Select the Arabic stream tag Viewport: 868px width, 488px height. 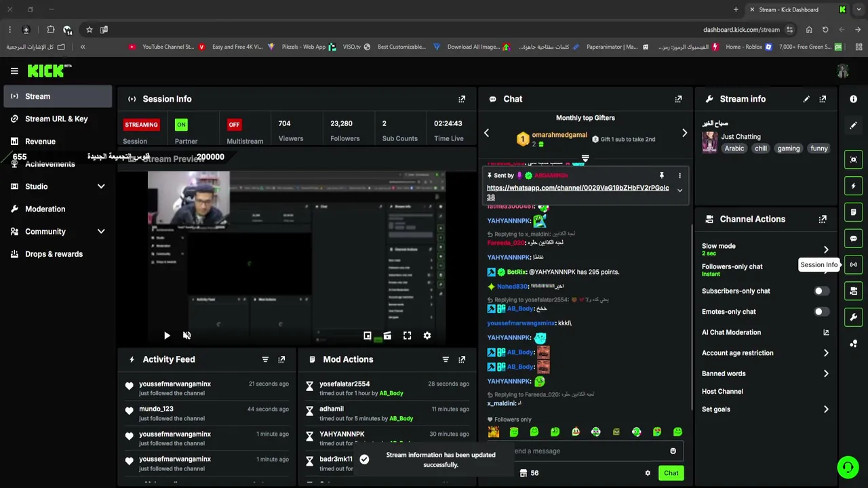click(x=734, y=148)
